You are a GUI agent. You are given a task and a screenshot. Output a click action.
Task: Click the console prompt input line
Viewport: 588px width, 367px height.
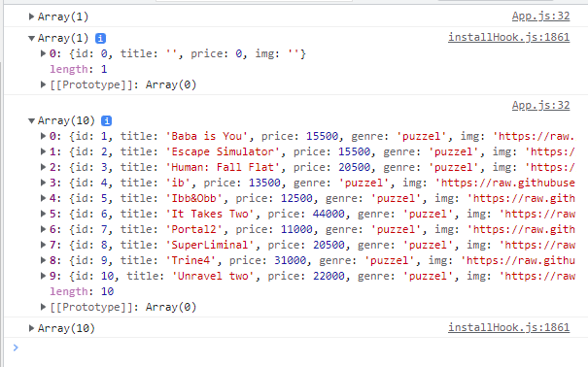point(296,348)
